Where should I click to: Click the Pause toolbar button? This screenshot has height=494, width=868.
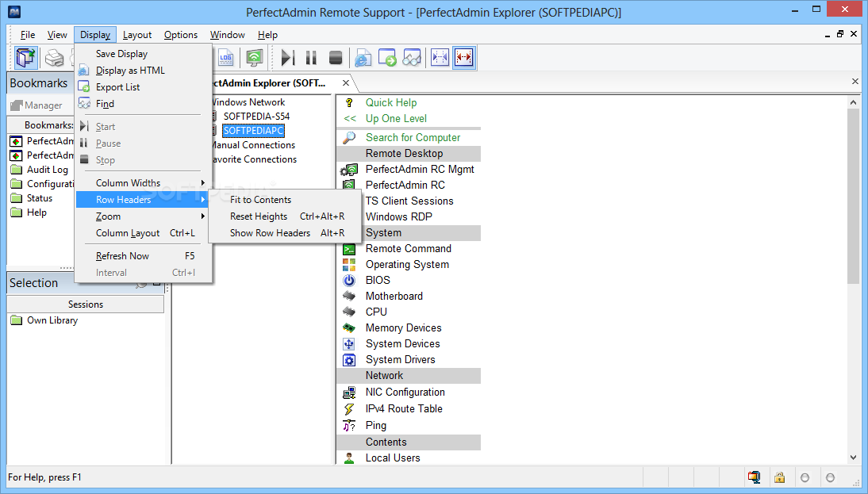point(311,58)
